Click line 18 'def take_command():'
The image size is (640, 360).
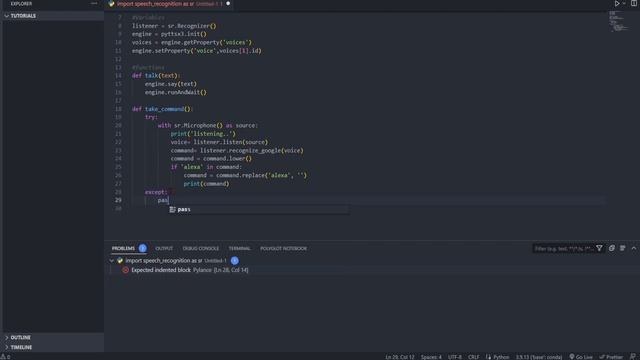(x=162, y=109)
